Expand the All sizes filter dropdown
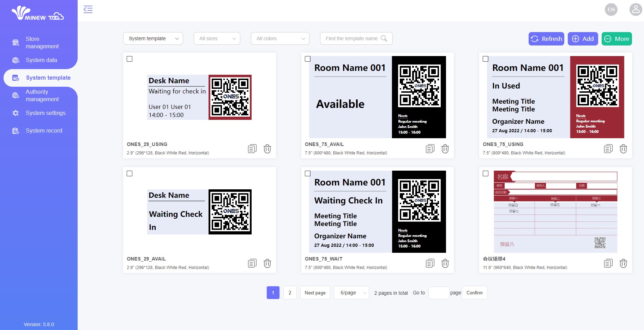644x330 pixels. tap(217, 38)
